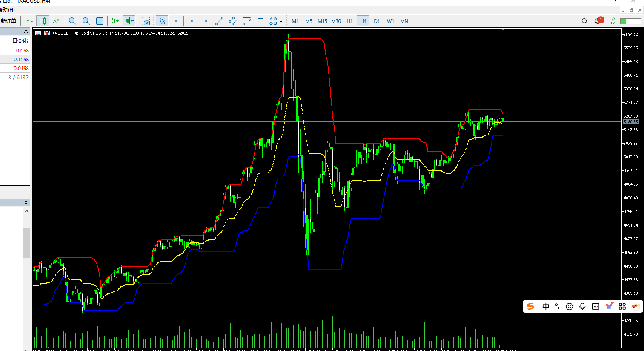This screenshot has height=351, width=644.
Task: Draw a horizontal line on chart
Action: 206,21
